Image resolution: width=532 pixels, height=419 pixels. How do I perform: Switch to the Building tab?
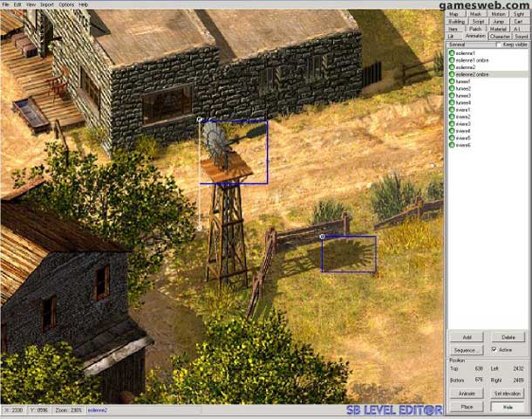(x=456, y=21)
